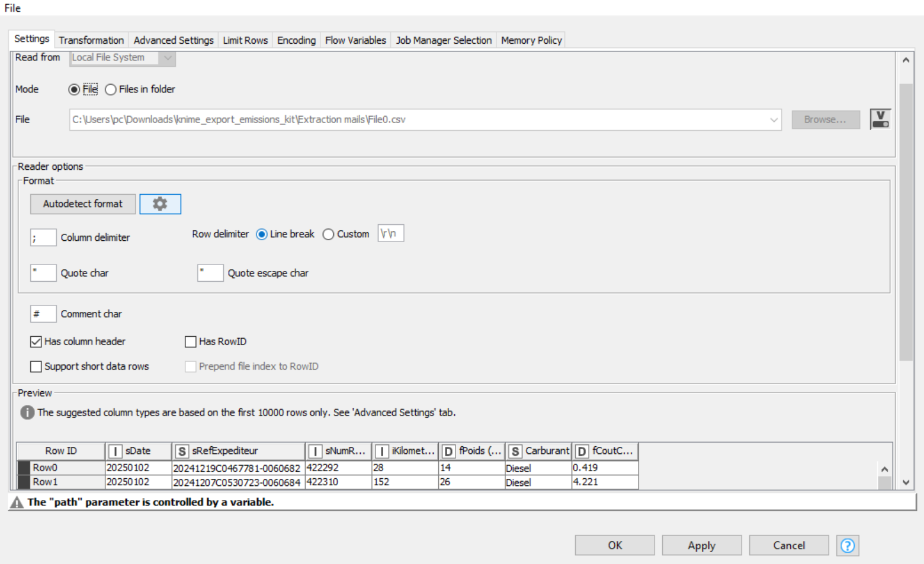
Task: Open the Read from dropdown
Action: tap(167, 57)
